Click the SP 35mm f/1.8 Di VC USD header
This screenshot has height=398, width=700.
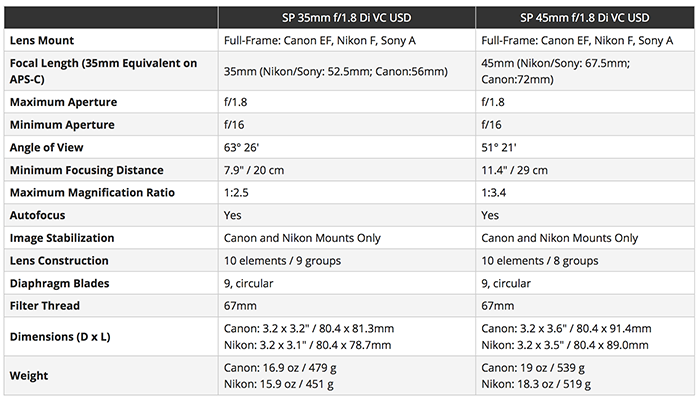(346, 18)
